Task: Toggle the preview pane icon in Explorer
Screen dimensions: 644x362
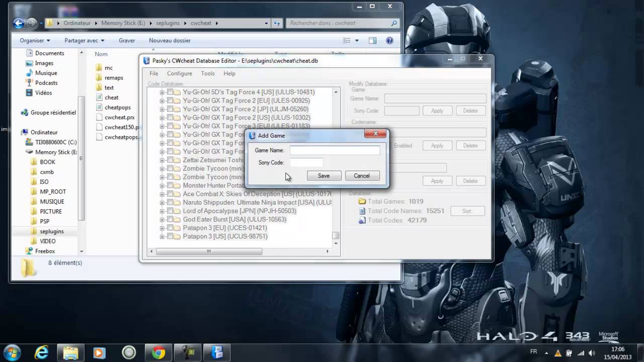Action: [x=372, y=41]
